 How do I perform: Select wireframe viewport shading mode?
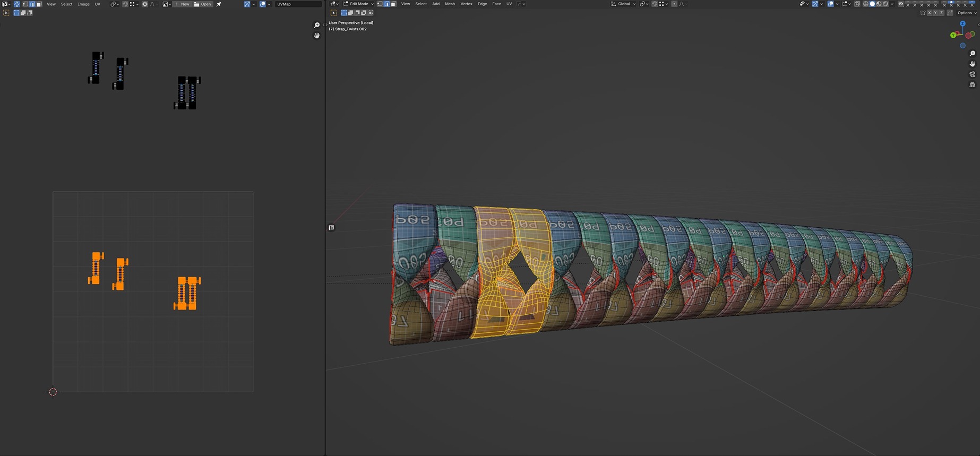[x=865, y=4]
